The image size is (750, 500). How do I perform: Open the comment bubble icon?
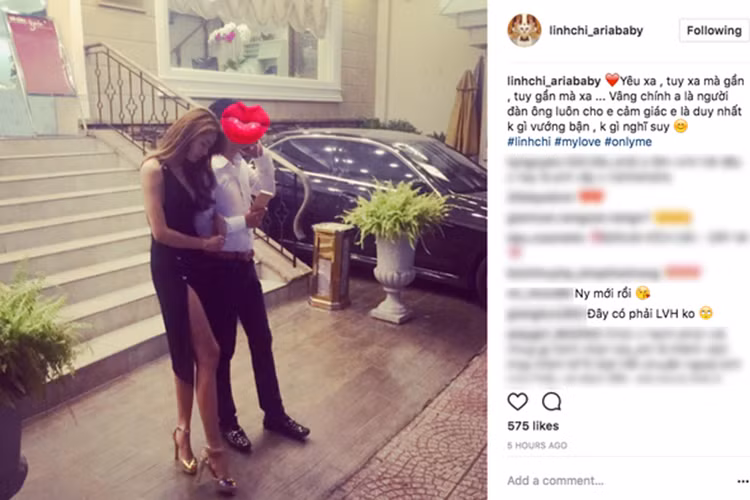click(551, 401)
